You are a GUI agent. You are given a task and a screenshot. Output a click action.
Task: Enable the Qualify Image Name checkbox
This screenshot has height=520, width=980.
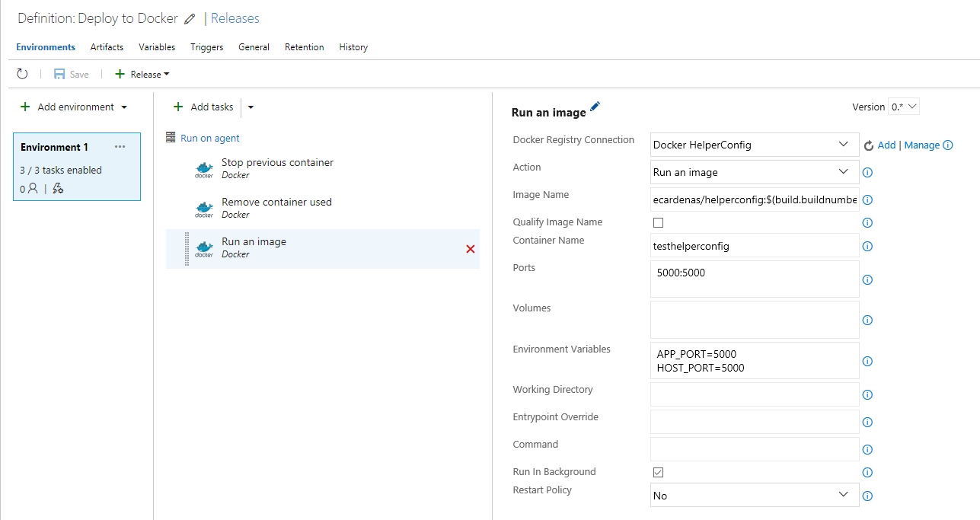(x=659, y=222)
